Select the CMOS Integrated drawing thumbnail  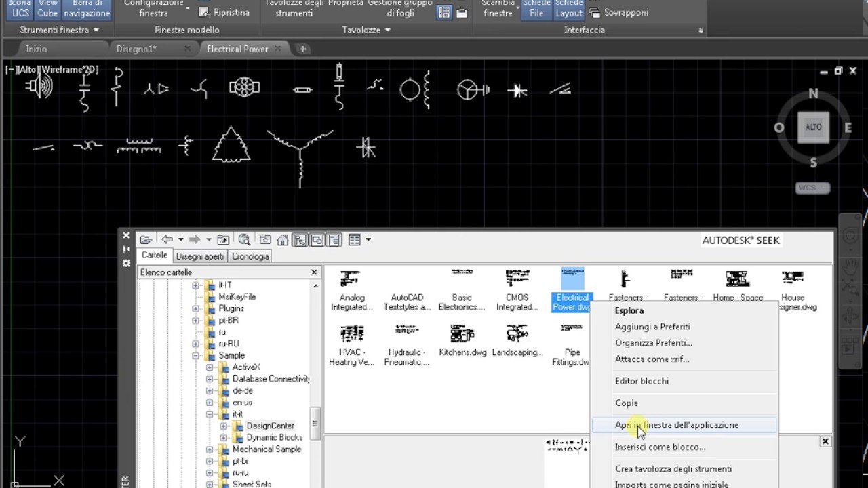[x=517, y=291]
